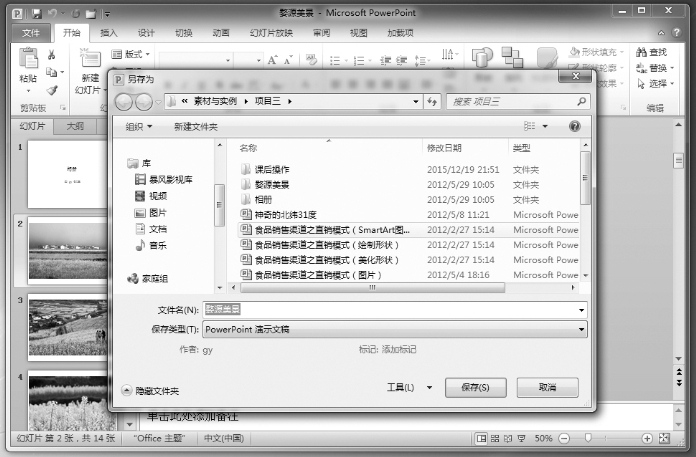Click the Undo arrow in quick access toolbar

pyautogui.click(x=52, y=14)
